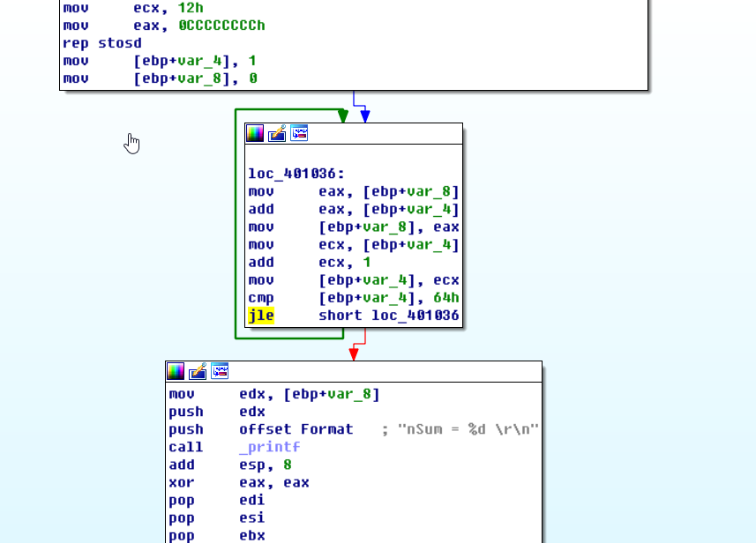The image size is (756, 543).
Task: Click the blue flow arrowhead into loop block
Action: pos(365,116)
